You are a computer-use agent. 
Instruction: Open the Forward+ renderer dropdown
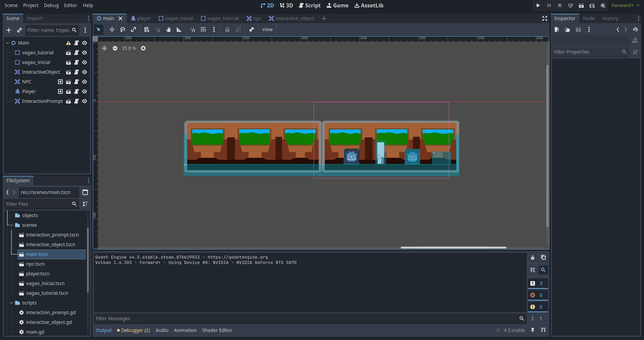[x=625, y=5]
